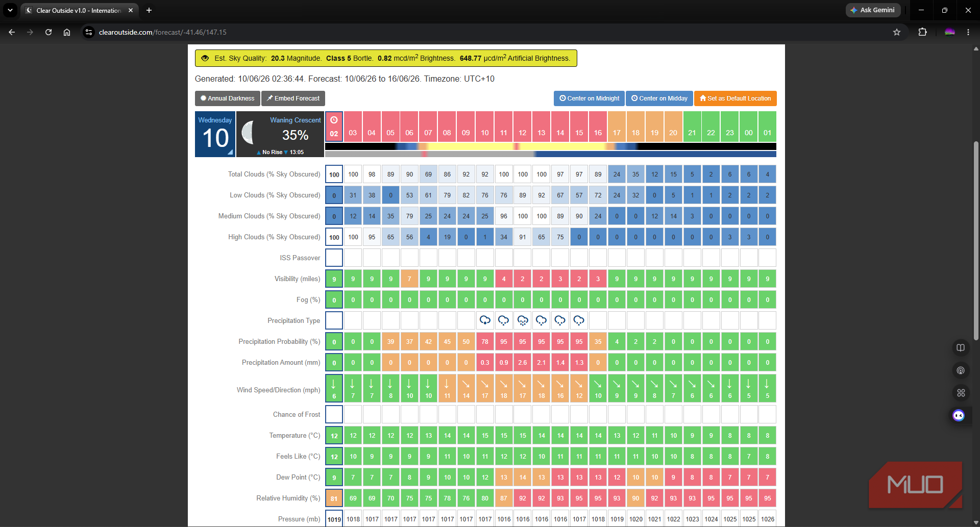Select Center on Midnight

pyautogui.click(x=589, y=98)
